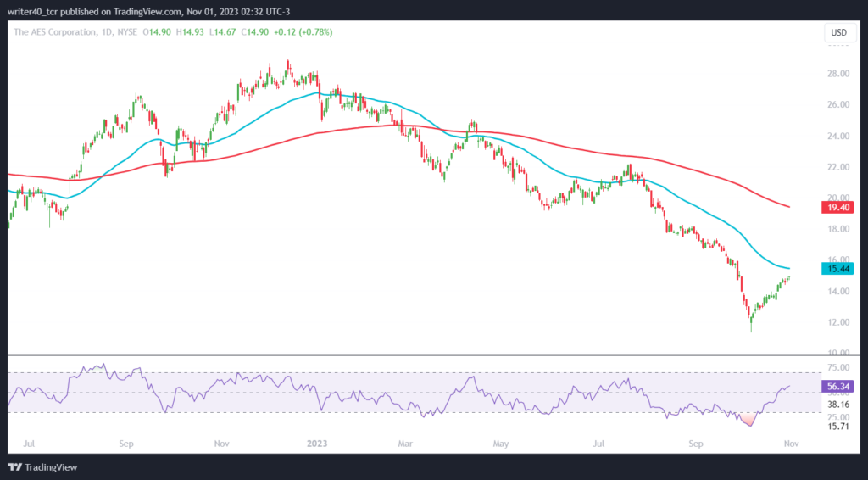The height and width of the screenshot is (480, 868).
Task: Select the red 19.40 moving average label
Action: pyautogui.click(x=837, y=208)
